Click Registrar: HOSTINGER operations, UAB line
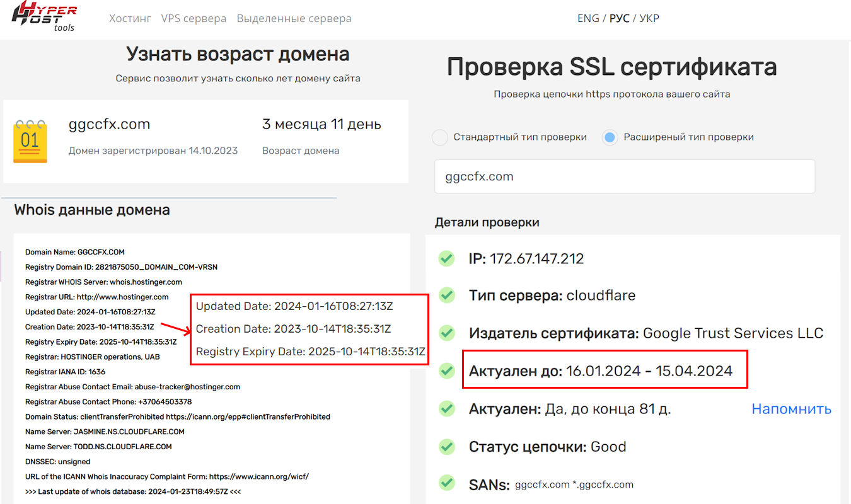The height and width of the screenshot is (504, 851). coord(93,357)
